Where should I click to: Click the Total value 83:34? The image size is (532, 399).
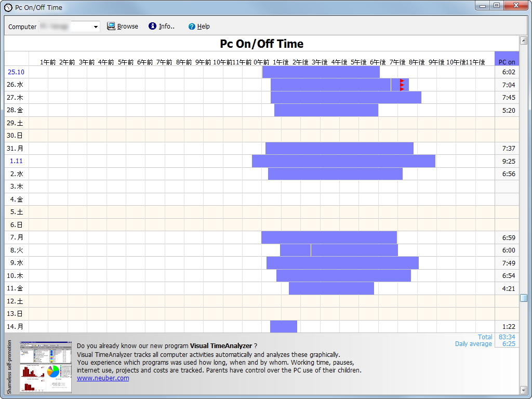point(507,337)
